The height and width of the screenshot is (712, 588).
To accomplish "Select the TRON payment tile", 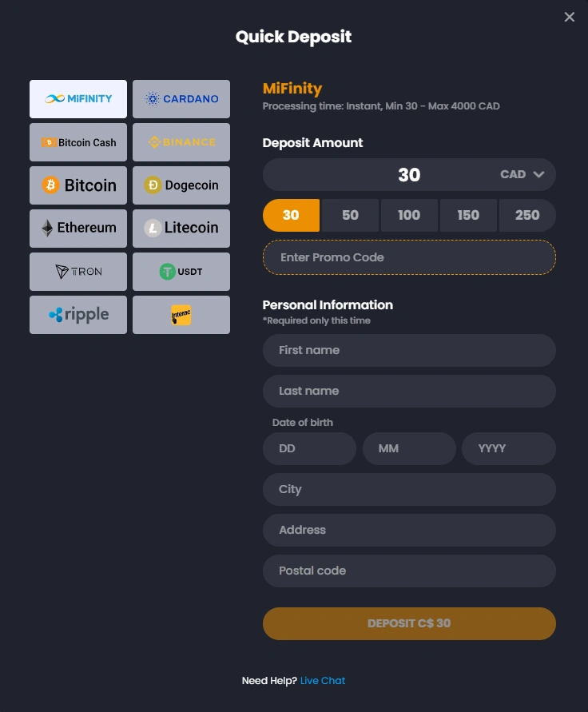I will pyautogui.click(x=78, y=272).
